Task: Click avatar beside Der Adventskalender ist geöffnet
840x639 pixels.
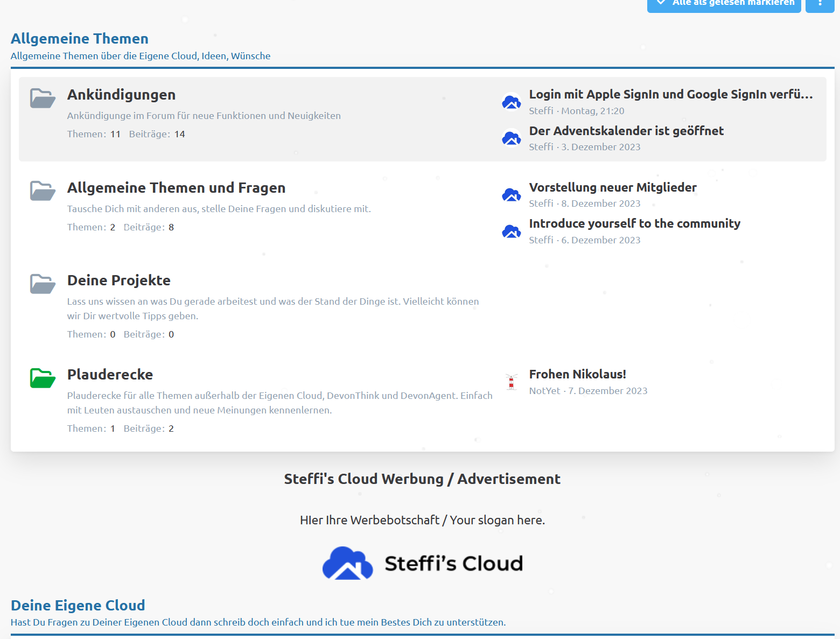Action: 511,138
